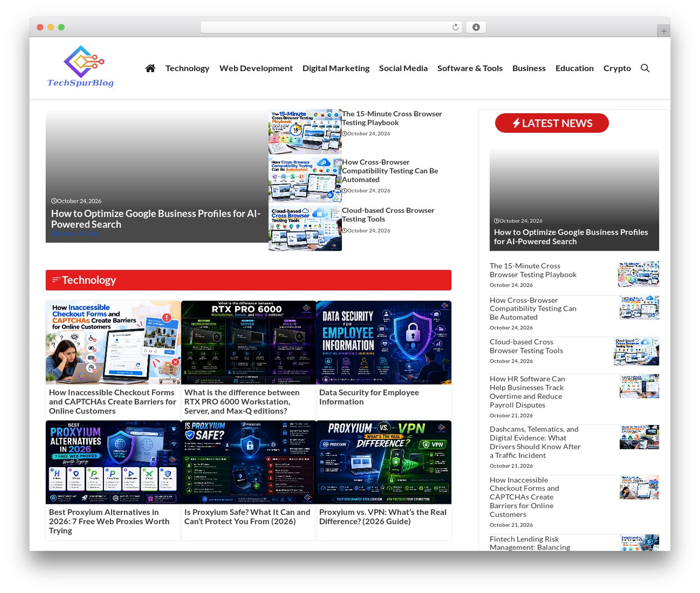Open Best Proxyium Alternatives card image
700x593 pixels.
[113, 462]
